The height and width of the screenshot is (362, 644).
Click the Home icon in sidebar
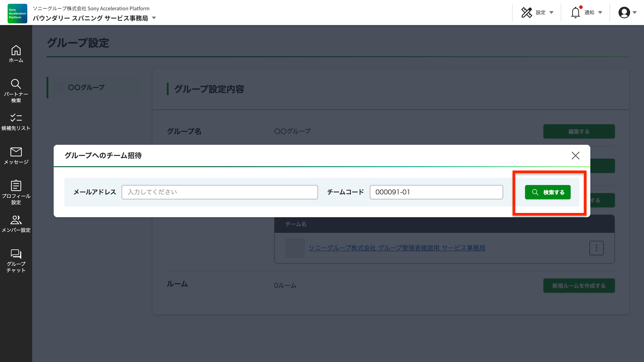(x=16, y=51)
